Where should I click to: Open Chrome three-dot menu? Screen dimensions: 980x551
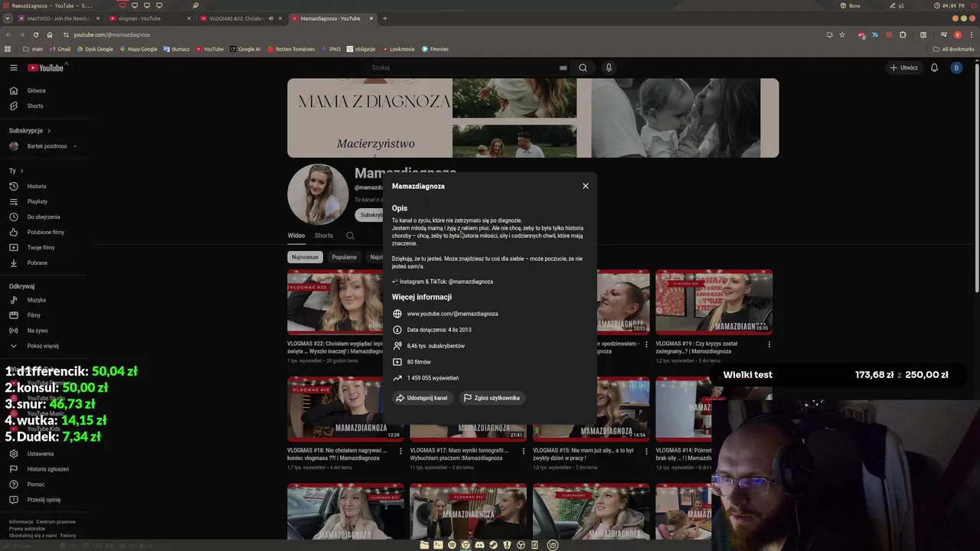tap(972, 34)
